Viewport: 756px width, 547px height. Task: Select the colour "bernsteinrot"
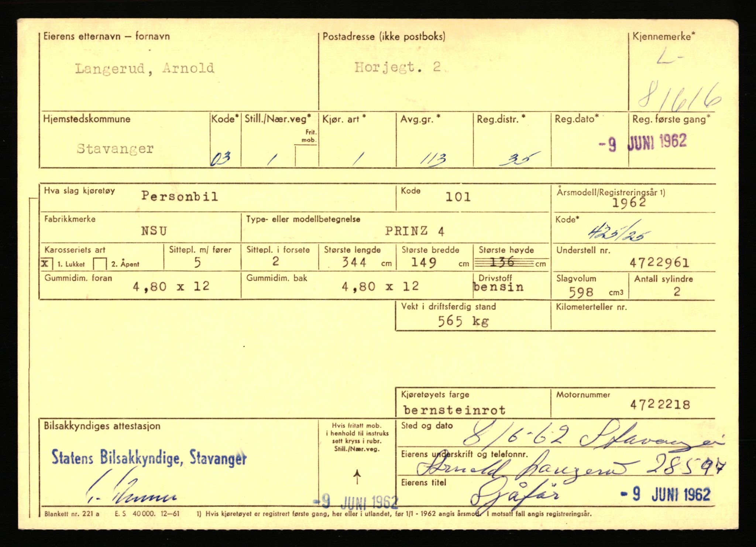454,410
